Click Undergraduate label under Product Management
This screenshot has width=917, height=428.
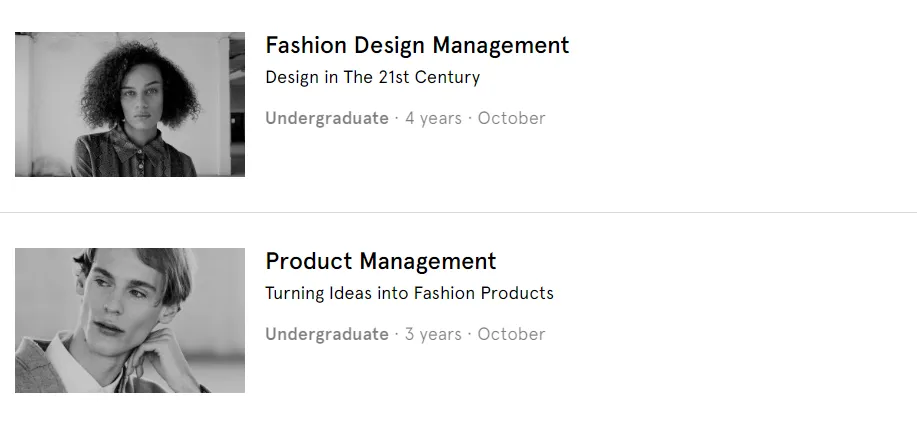coord(326,334)
